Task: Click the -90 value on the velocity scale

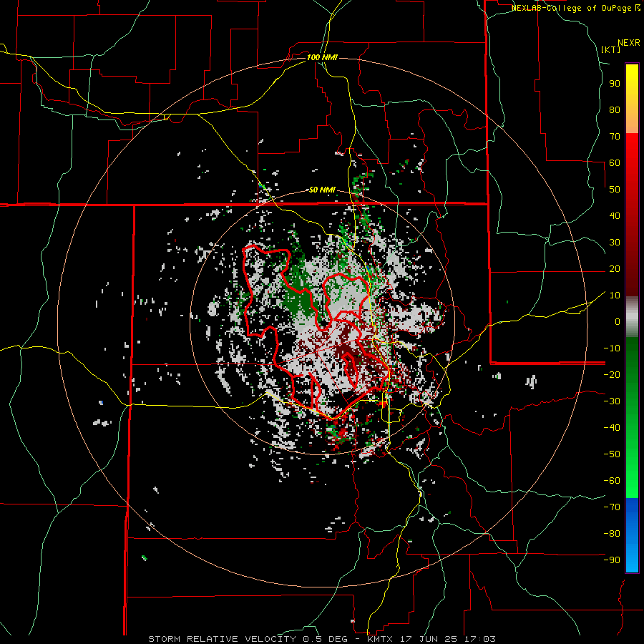Action: click(612, 560)
